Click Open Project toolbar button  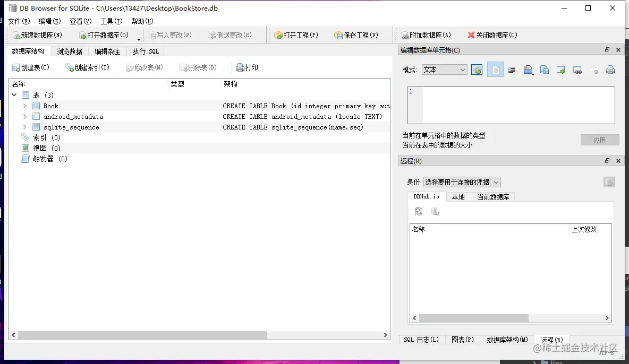point(296,35)
